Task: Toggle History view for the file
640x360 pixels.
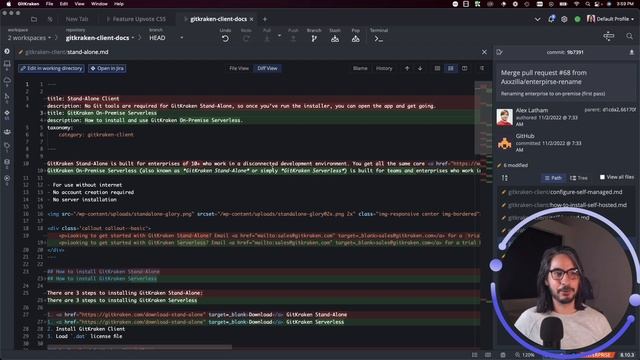Action: coord(384,69)
